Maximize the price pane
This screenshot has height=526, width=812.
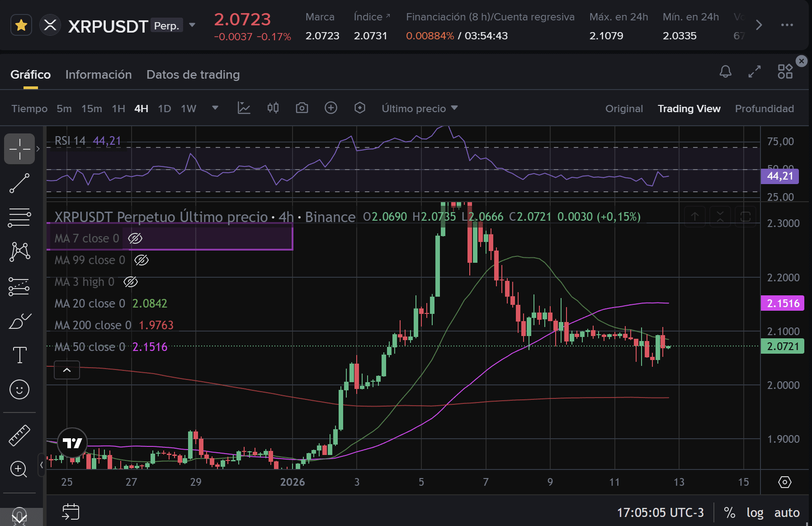pyautogui.click(x=746, y=217)
